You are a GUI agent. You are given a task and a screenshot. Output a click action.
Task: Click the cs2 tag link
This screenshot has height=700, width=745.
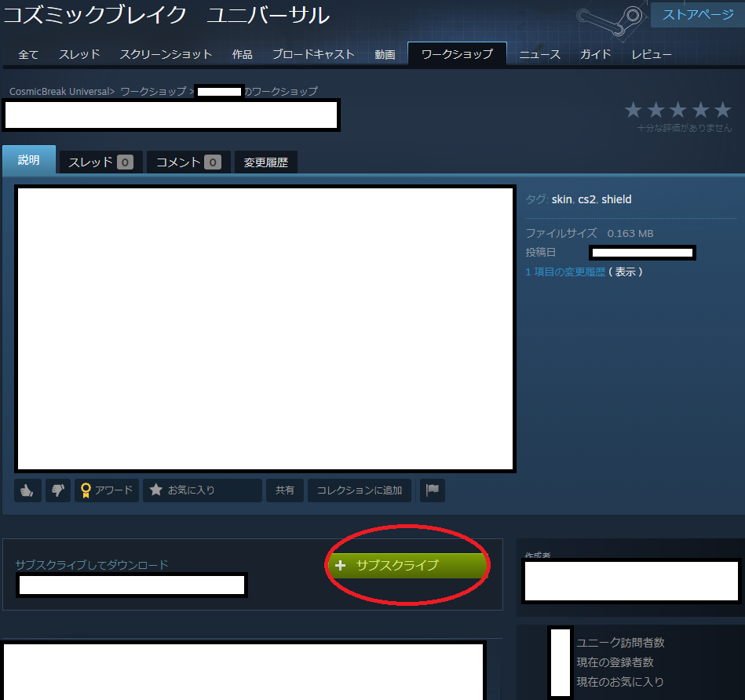tap(586, 199)
